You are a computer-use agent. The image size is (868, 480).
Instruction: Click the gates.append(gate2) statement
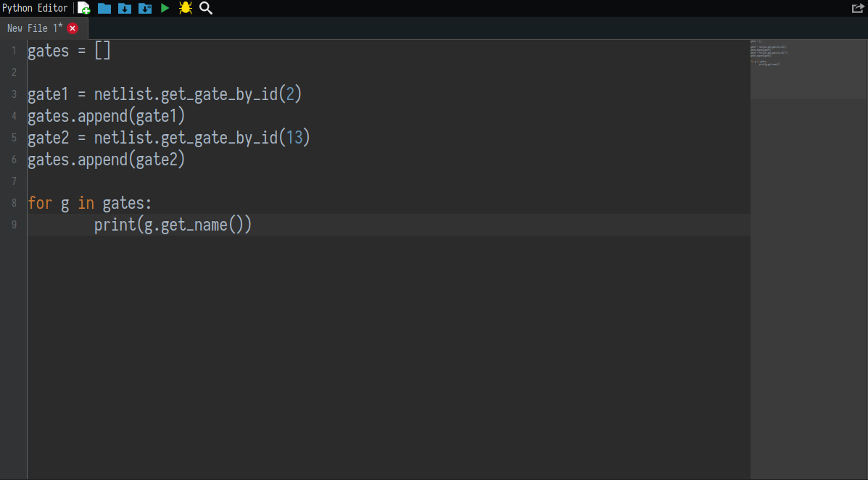tap(106, 159)
